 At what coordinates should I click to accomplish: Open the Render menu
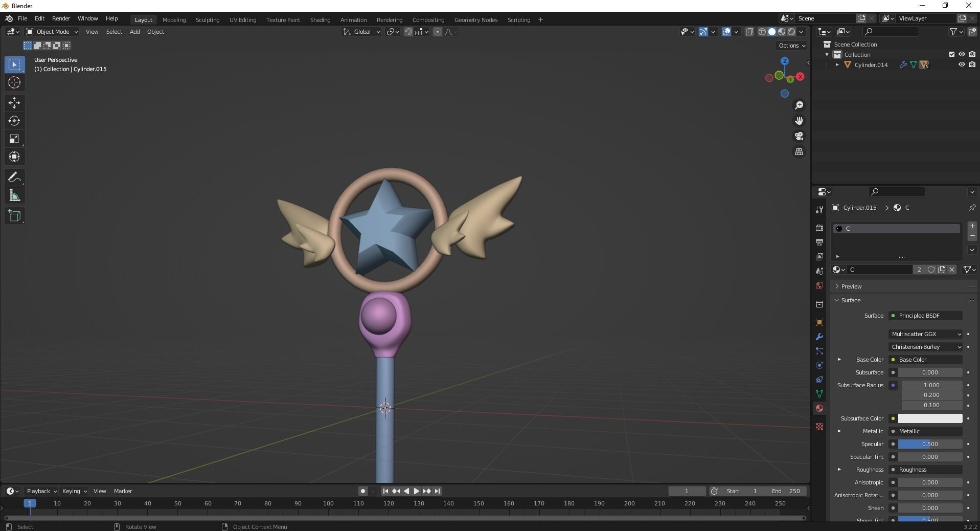pyautogui.click(x=61, y=18)
